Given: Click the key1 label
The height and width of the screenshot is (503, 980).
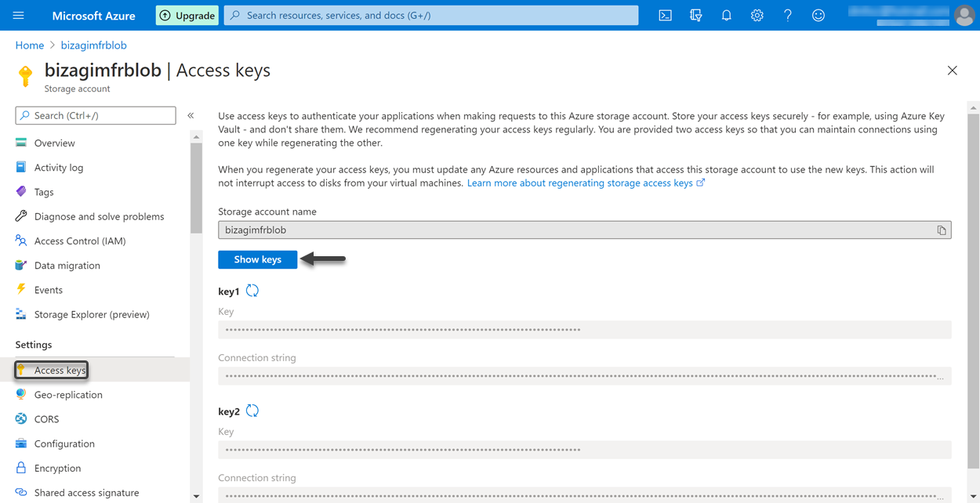Looking at the screenshot, I should pos(228,291).
